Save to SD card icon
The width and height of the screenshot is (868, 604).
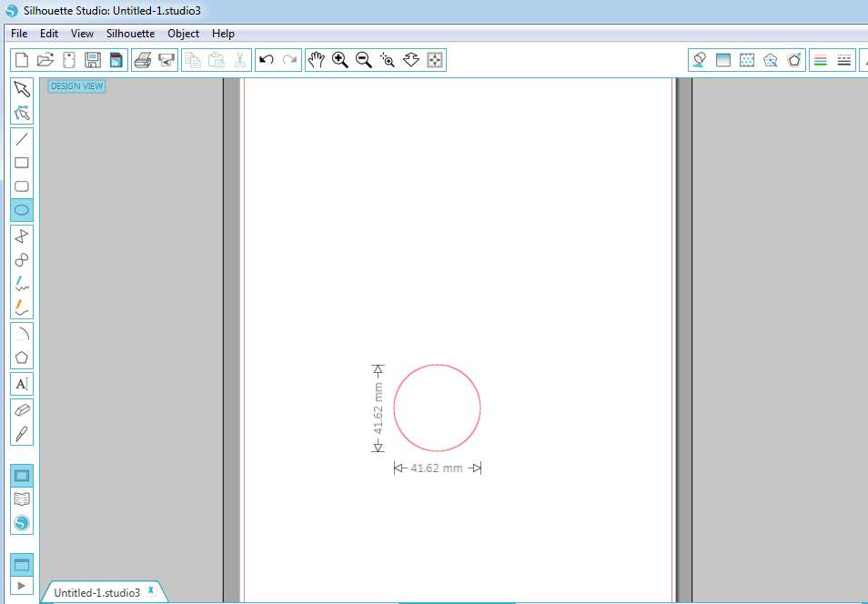coord(116,60)
